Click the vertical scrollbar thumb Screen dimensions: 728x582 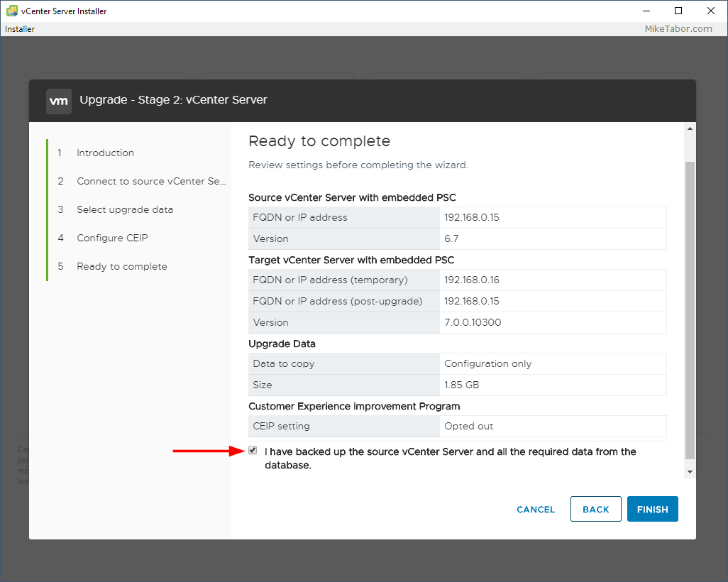pos(690,310)
